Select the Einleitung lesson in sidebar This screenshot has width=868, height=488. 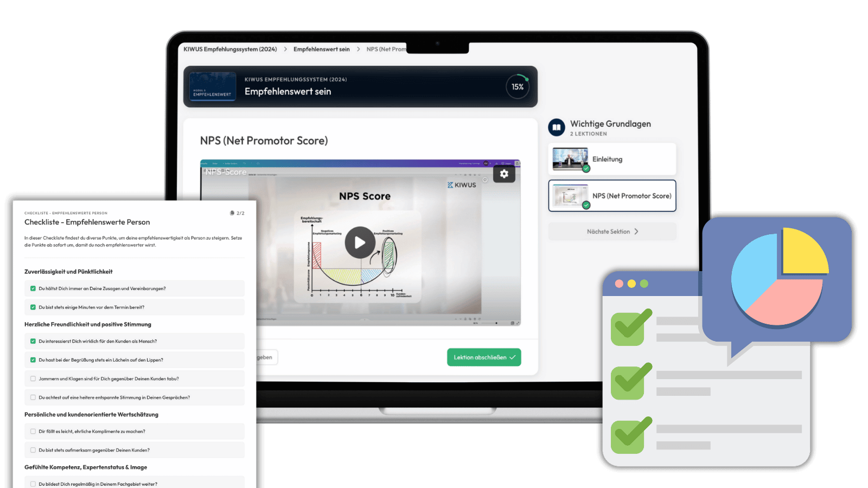tap(612, 159)
